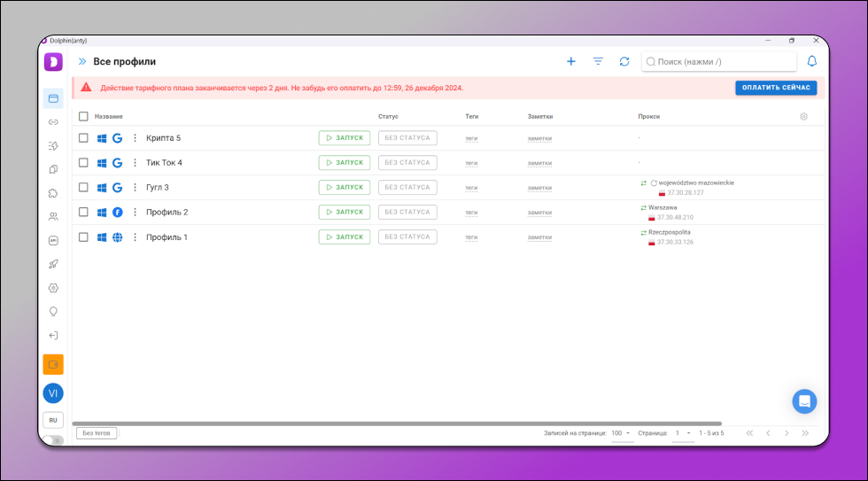
Task: Open the filter icon in top toolbar
Action: [x=598, y=61]
